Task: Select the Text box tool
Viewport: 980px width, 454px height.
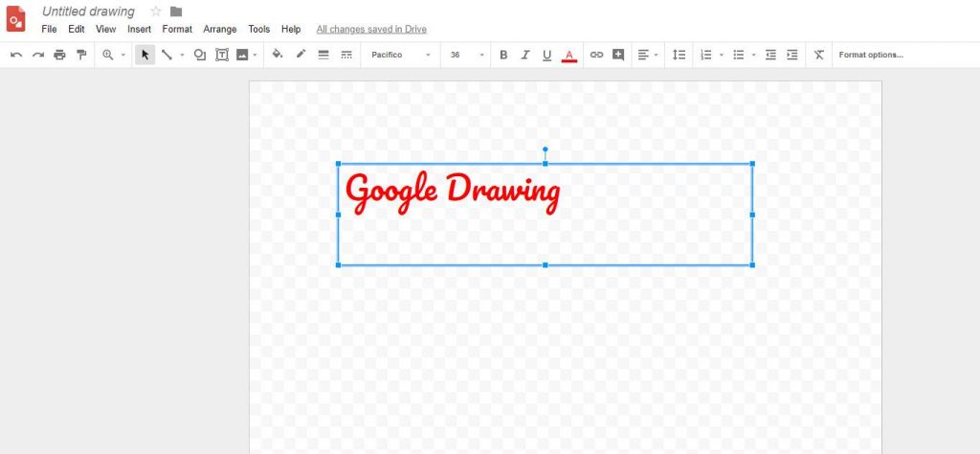Action: pos(222,55)
